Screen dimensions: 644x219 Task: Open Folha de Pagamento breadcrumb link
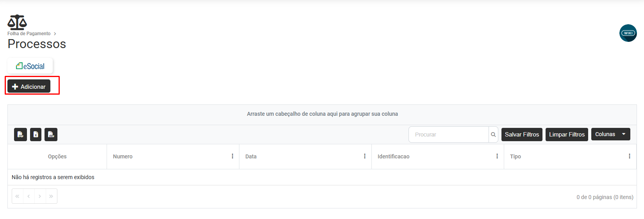point(29,34)
